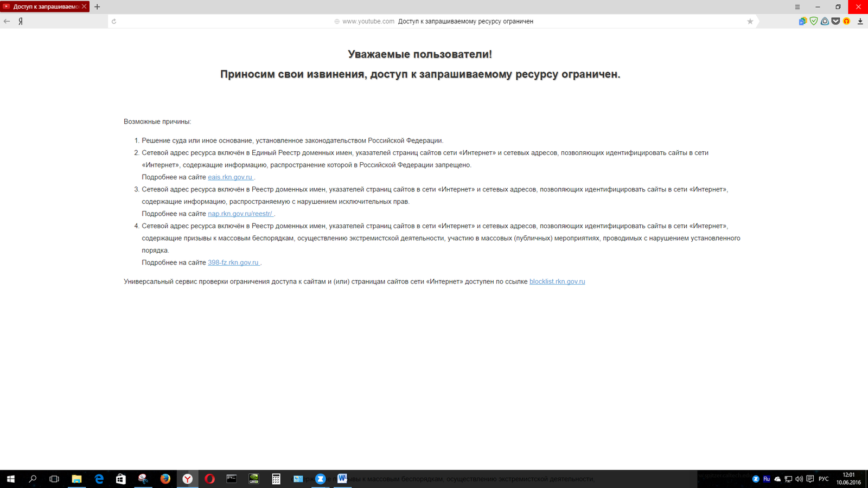Viewport: 868px width, 488px height.
Task: Open the Pocket extension in toolbar
Action: 835,21
